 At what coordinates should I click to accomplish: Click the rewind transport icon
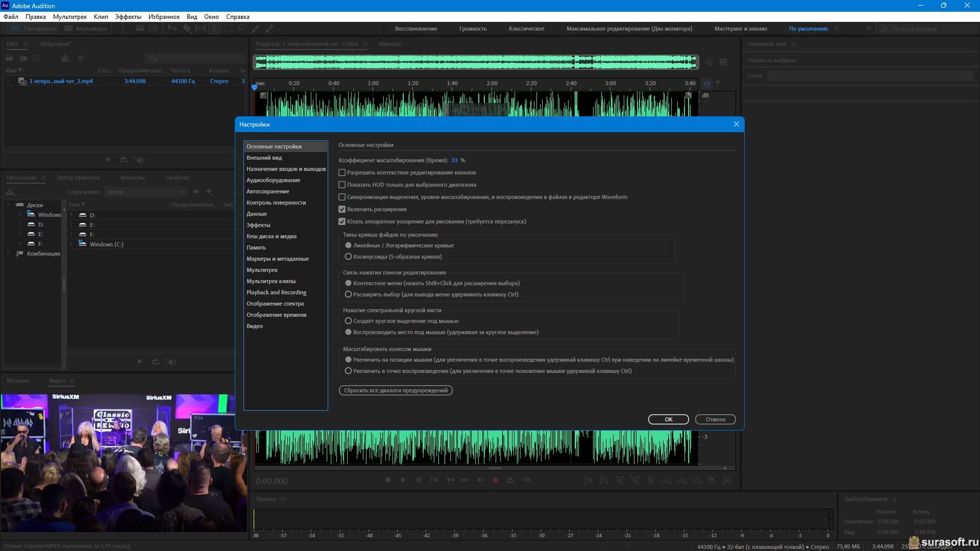(x=450, y=480)
